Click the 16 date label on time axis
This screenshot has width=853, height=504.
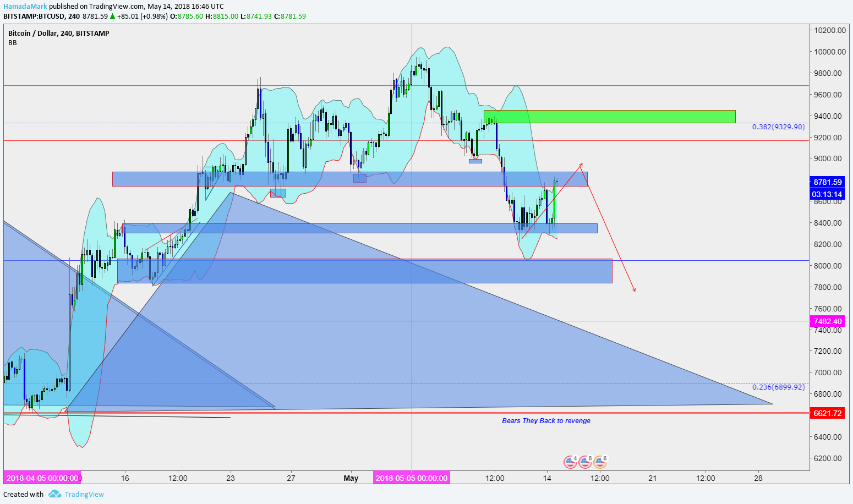(x=125, y=478)
